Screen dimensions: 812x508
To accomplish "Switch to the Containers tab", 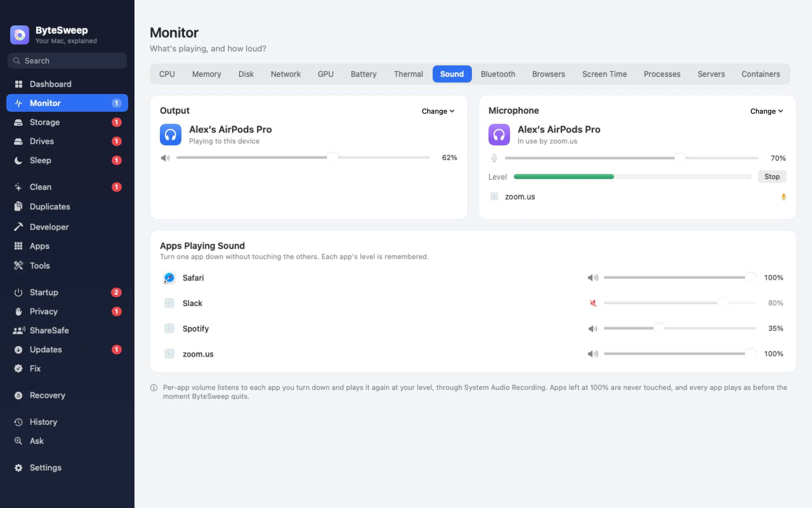I will [x=761, y=74].
